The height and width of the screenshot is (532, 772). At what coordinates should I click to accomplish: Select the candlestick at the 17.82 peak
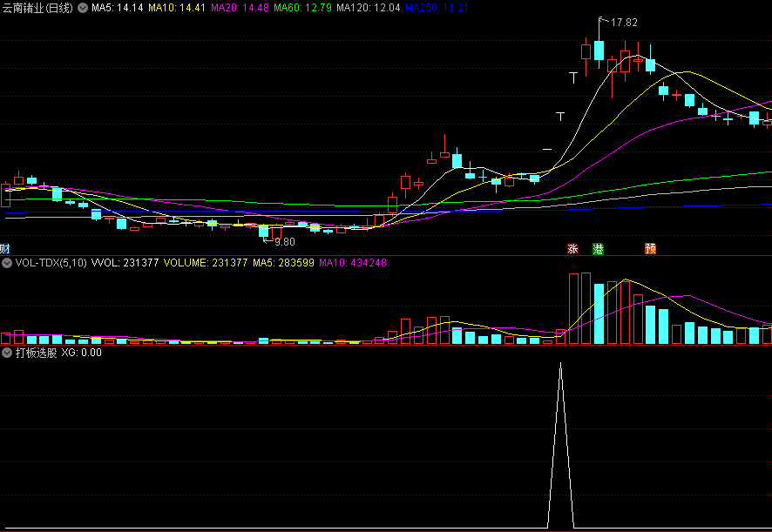[599, 50]
